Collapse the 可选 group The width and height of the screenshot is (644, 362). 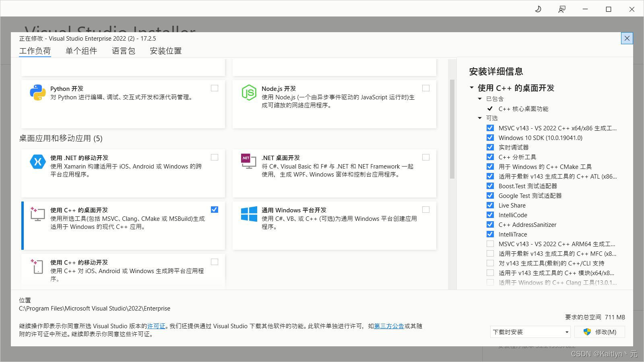point(480,118)
